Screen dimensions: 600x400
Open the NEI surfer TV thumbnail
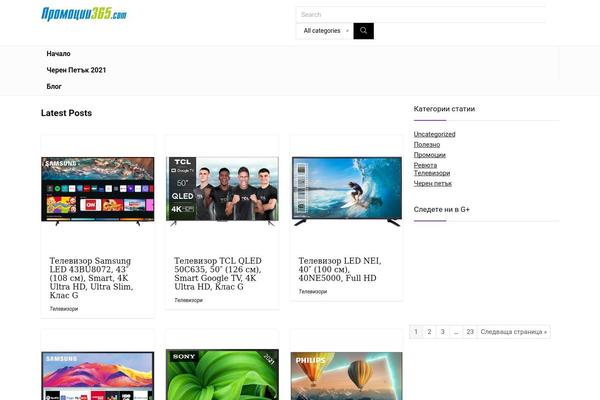(x=347, y=191)
